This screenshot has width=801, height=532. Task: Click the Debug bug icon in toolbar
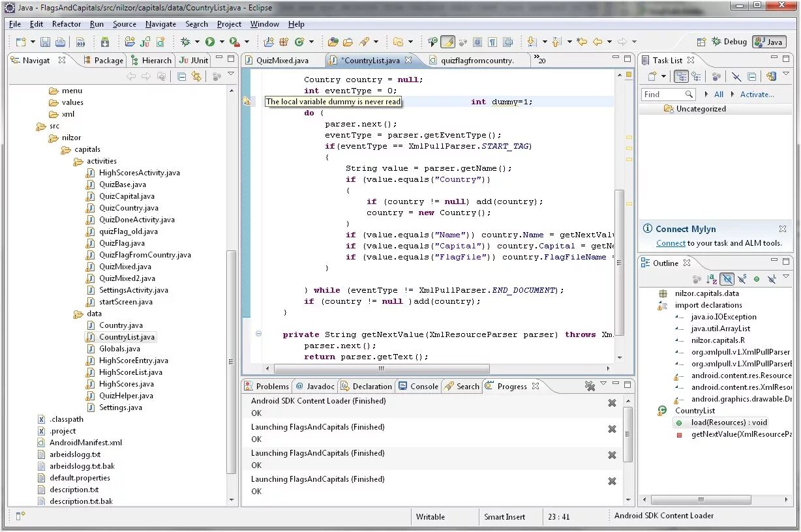click(186, 42)
